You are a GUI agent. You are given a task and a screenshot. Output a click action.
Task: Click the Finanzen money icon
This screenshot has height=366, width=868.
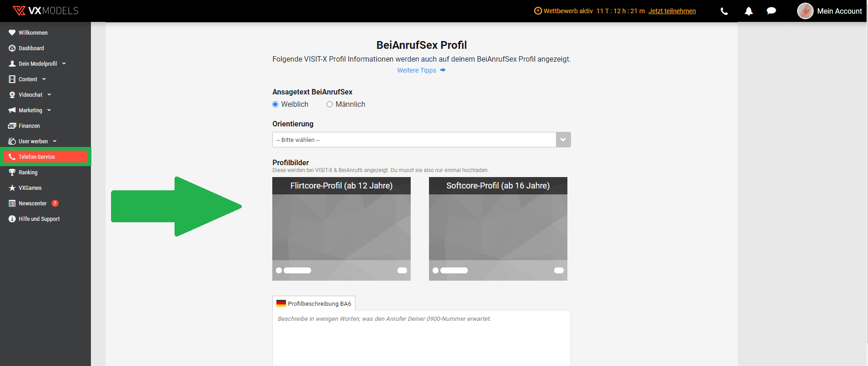12,126
